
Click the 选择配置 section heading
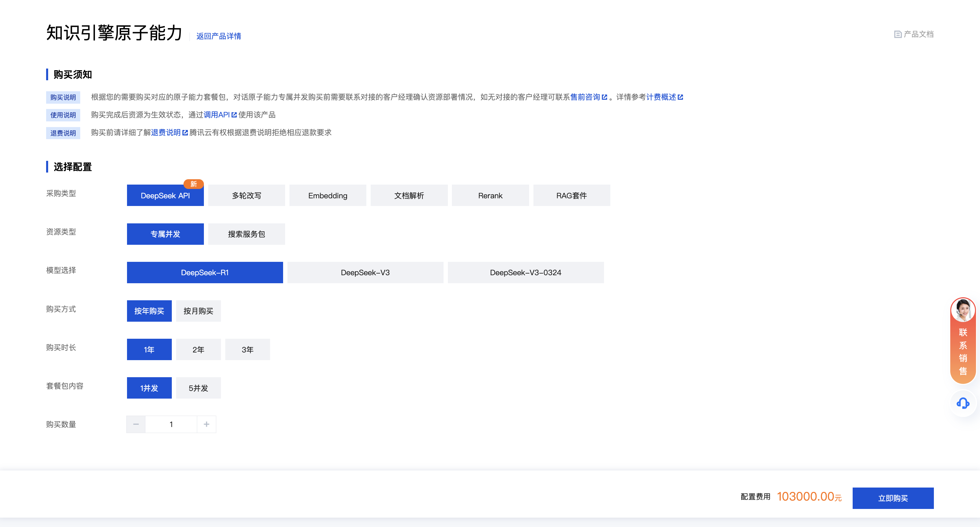click(73, 167)
